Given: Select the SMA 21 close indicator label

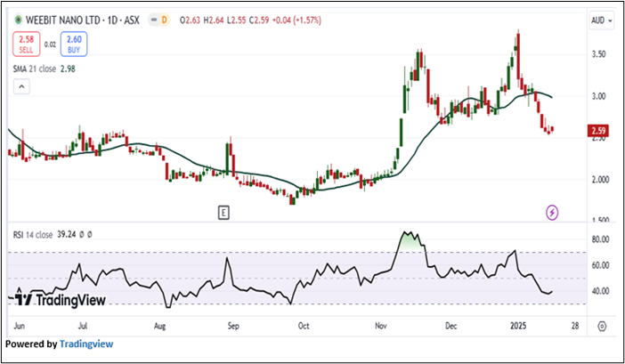Looking at the screenshot, I should [35, 69].
